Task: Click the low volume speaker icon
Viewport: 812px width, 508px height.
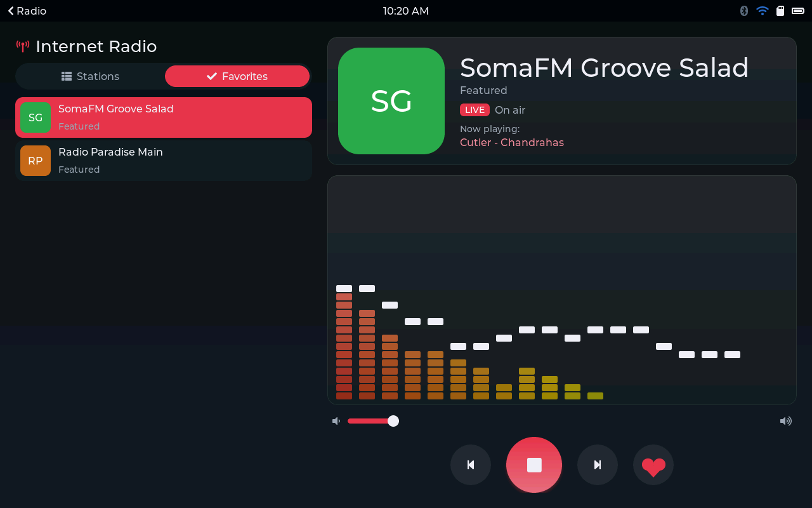Action: pos(336,421)
